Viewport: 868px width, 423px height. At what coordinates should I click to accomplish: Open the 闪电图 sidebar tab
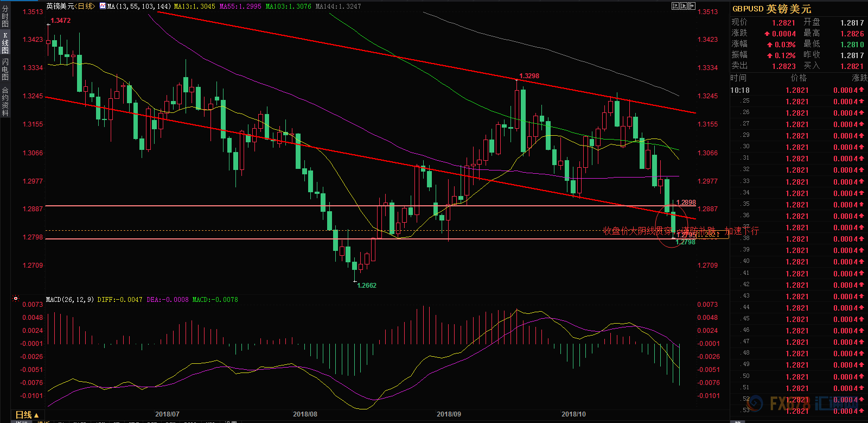5,68
